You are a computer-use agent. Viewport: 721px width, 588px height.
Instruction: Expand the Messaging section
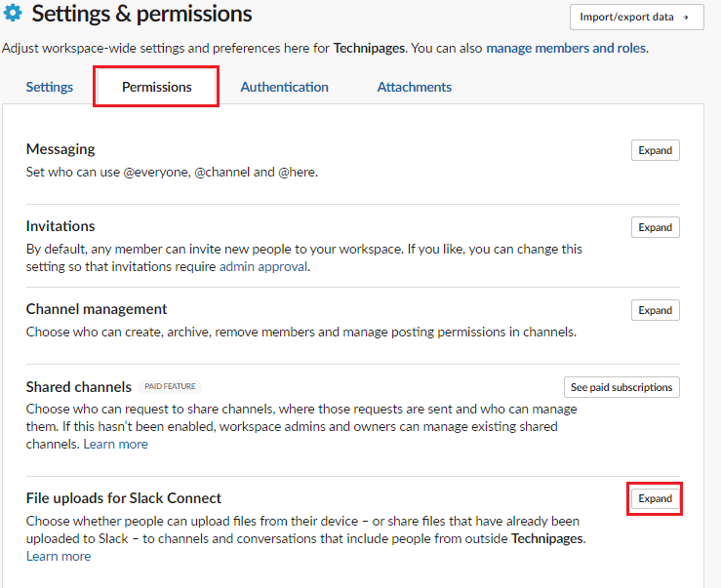[656, 150]
